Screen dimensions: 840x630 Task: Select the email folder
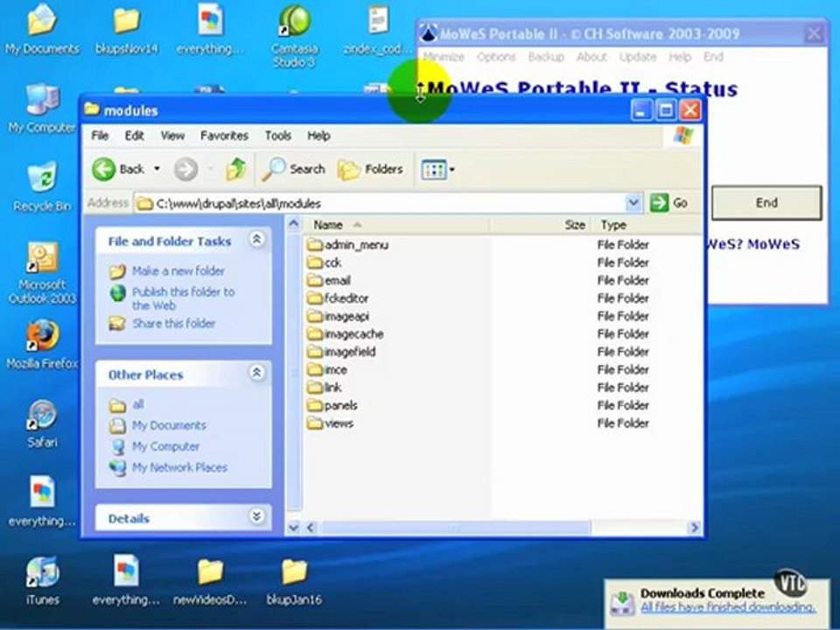(329, 280)
